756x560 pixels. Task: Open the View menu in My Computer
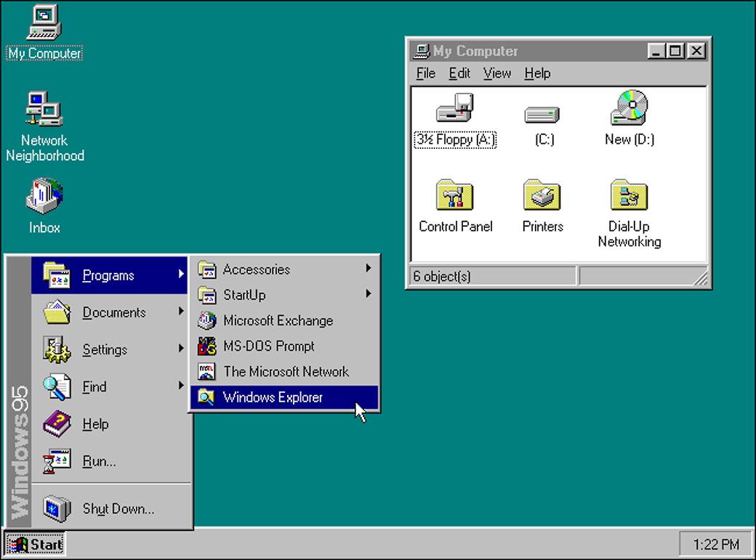tap(496, 73)
